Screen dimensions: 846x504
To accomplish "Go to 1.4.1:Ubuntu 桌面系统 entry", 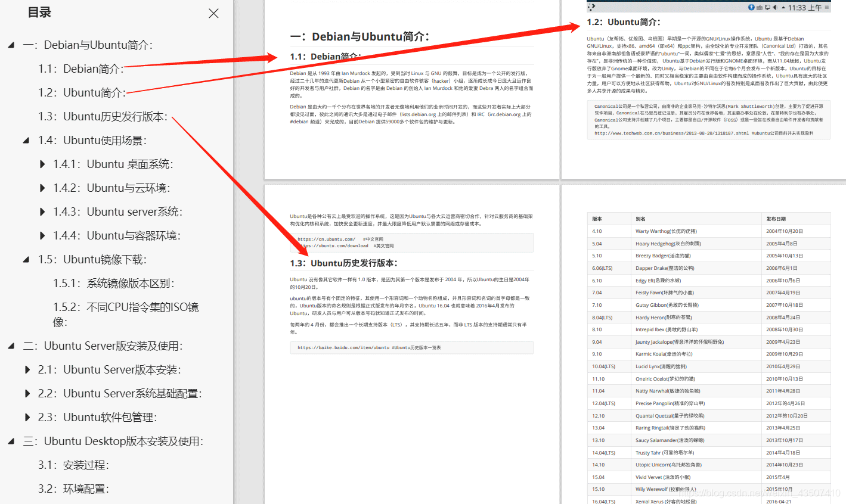I will coord(113,164).
